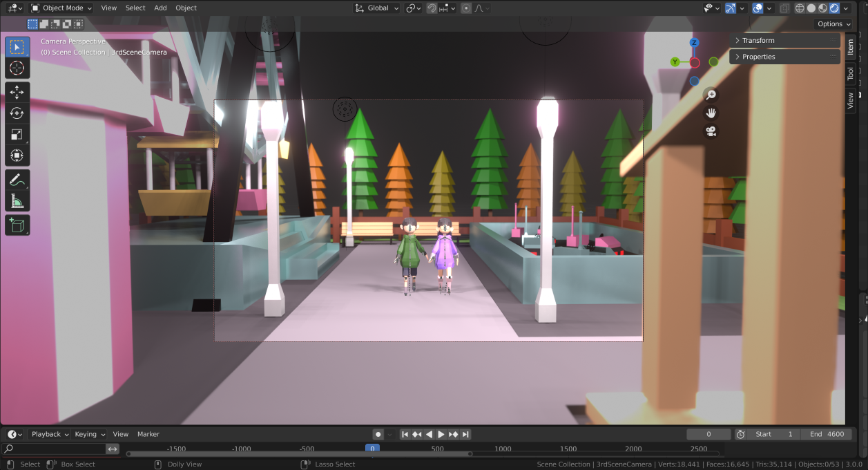The height and width of the screenshot is (470, 868).
Task: Select the Select Box tool
Action: point(17,48)
